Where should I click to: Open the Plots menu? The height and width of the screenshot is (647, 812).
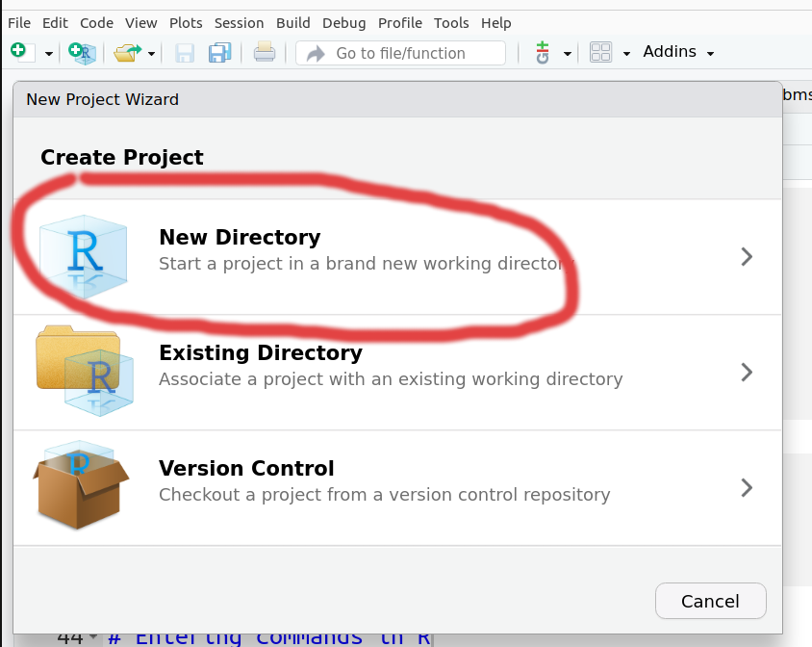tap(185, 22)
